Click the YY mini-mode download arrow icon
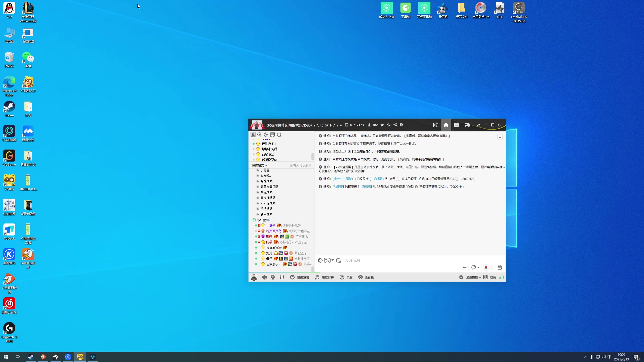This screenshot has width=644, height=362. pyautogui.click(x=478, y=125)
